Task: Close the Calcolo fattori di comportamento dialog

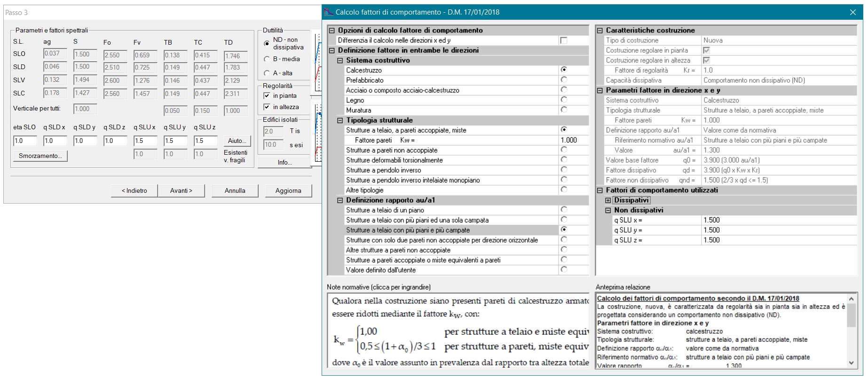Action: 853,12
